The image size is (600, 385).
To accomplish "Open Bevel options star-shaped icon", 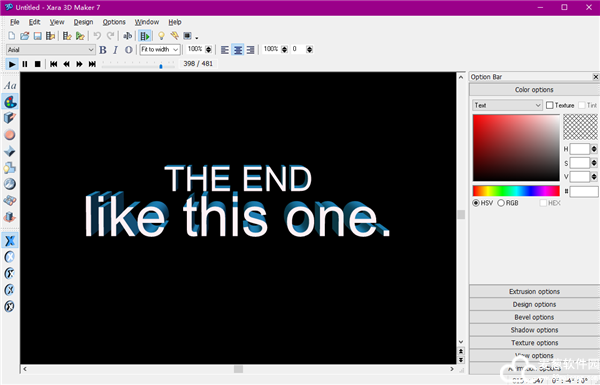I will (x=10, y=151).
